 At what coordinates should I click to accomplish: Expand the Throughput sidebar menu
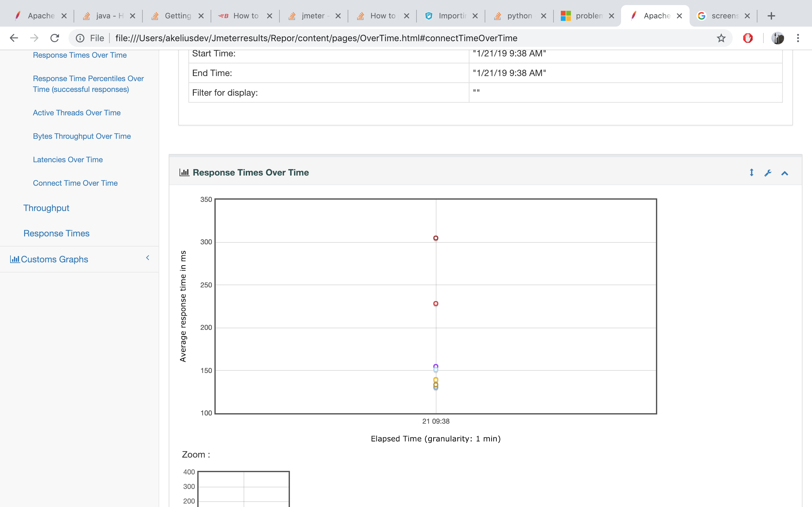click(x=46, y=208)
